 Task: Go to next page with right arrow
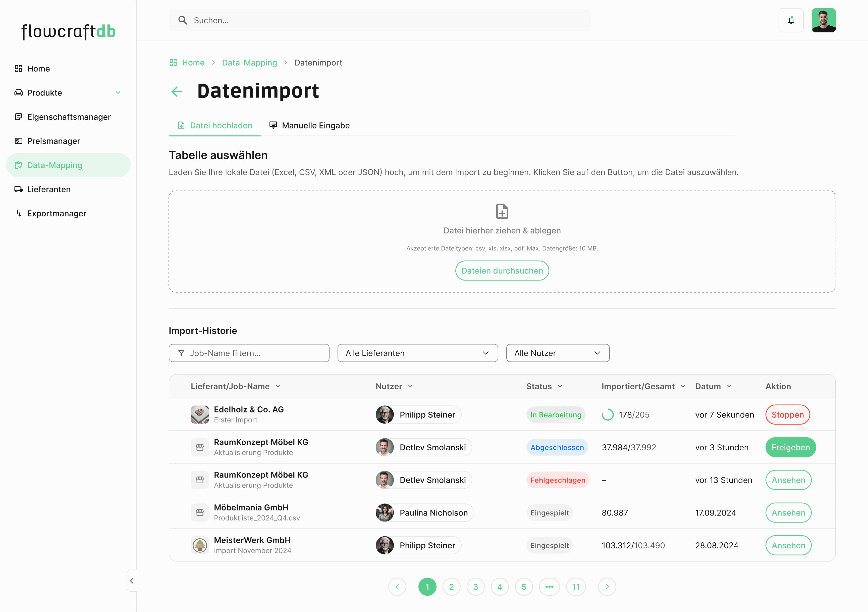[607, 587]
